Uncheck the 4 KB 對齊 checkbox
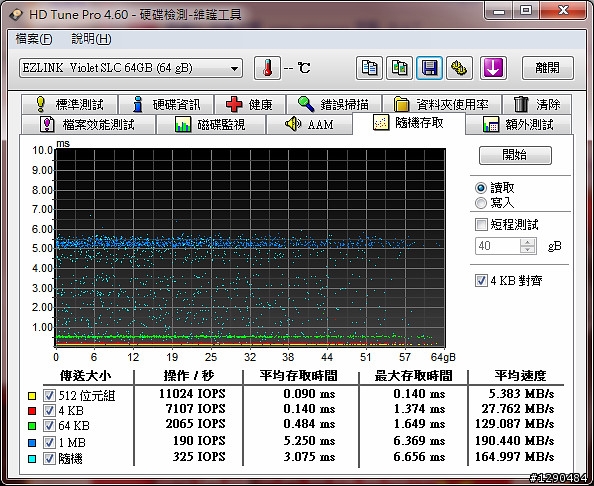The width and height of the screenshot is (594, 486). click(x=481, y=280)
